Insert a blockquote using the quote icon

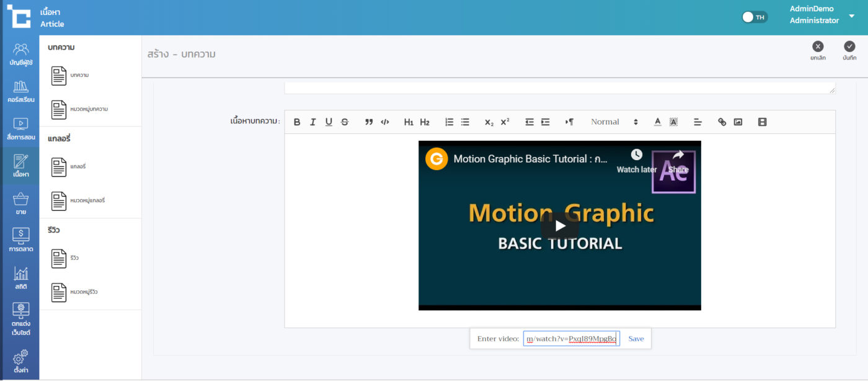click(369, 122)
